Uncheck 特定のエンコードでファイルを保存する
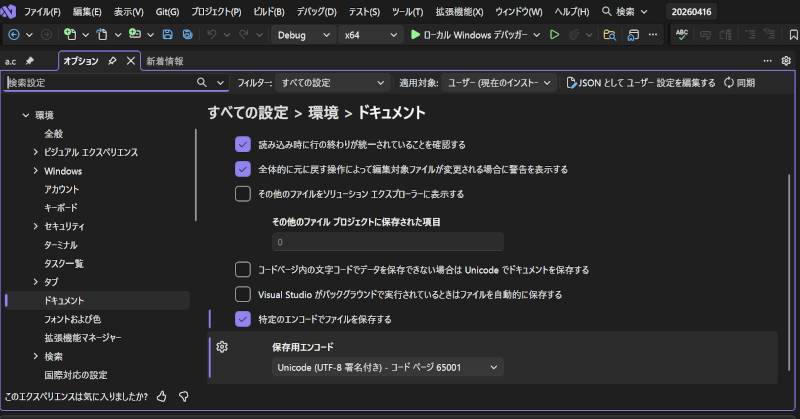This screenshot has height=419, width=800. tap(243, 319)
